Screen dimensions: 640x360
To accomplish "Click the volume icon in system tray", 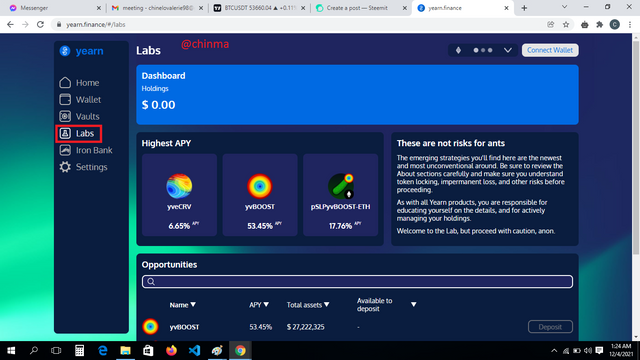I will click(x=588, y=351).
